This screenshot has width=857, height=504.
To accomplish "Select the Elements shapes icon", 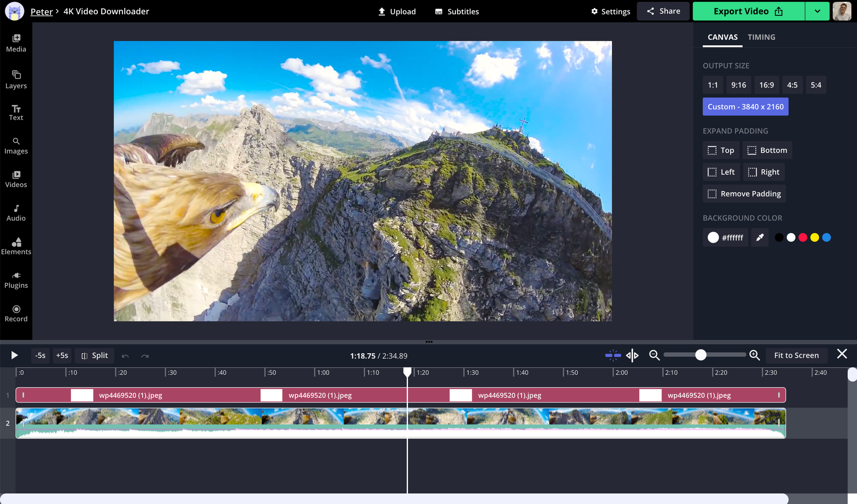I will (16, 243).
